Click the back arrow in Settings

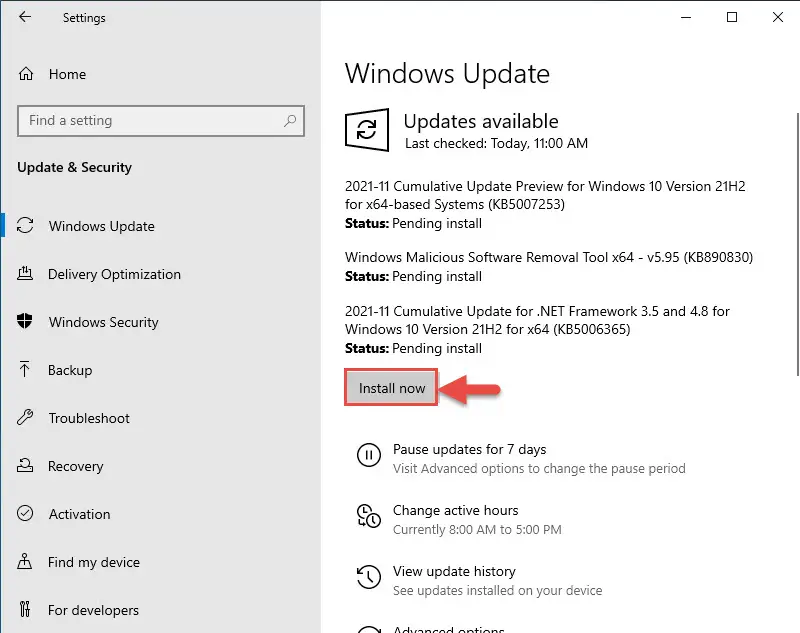point(24,17)
